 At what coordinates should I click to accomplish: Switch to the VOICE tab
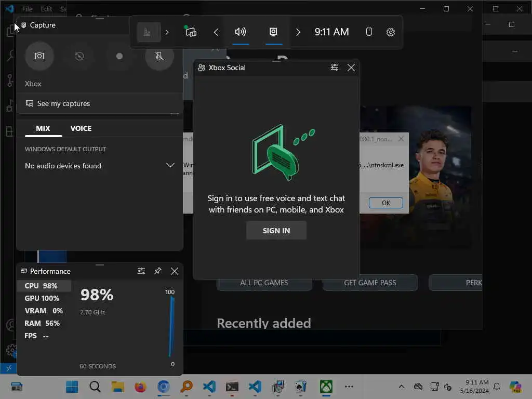[81, 129]
